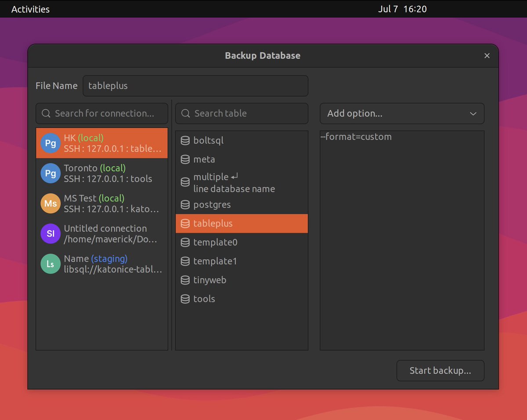The width and height of the screenshot is (527, 420).
Task: Select the Name (staging) connection
Action: click(x=102, y=264)
